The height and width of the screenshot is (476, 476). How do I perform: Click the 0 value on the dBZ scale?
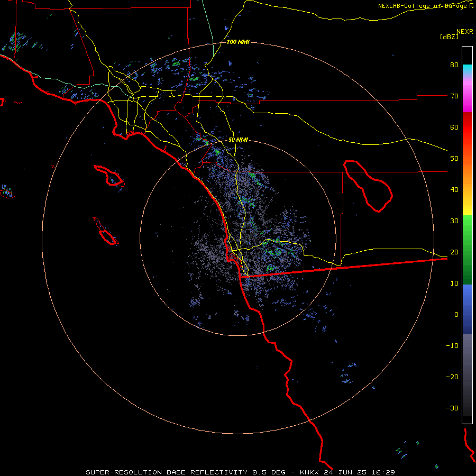(456, 315)
